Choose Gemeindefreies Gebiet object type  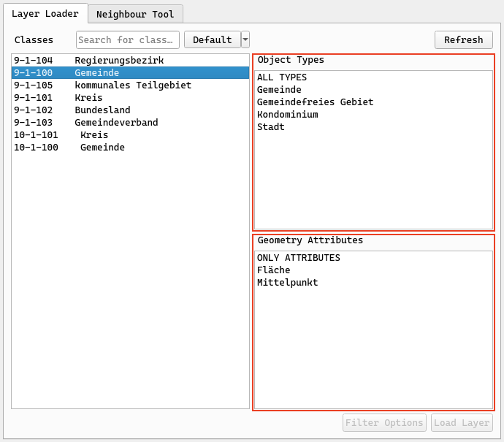click(x=373, y=102)
